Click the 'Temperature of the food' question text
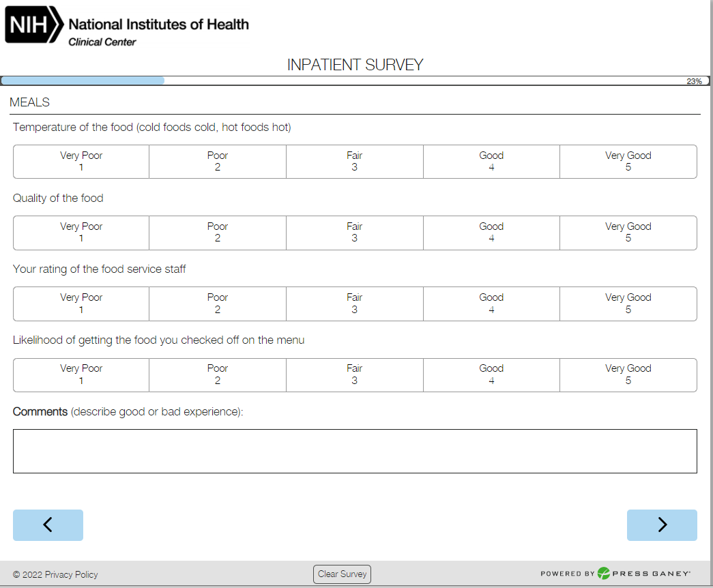The width and height of the screenshot is (713, 588). (152, 127)
